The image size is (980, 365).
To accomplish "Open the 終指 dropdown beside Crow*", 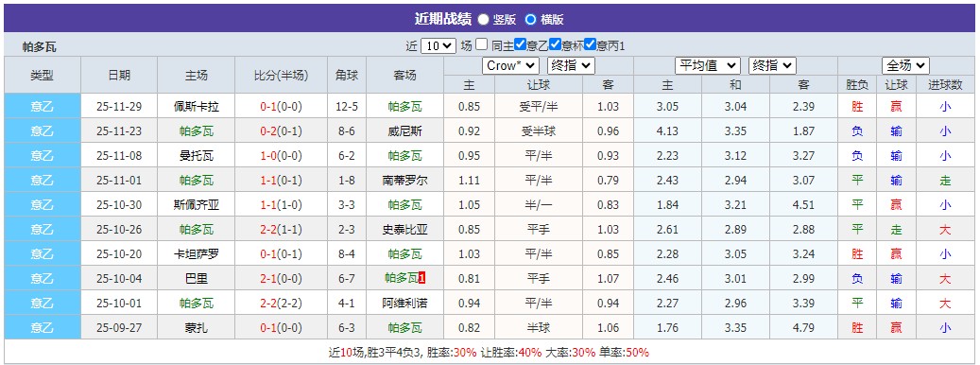I will (571, 65).
